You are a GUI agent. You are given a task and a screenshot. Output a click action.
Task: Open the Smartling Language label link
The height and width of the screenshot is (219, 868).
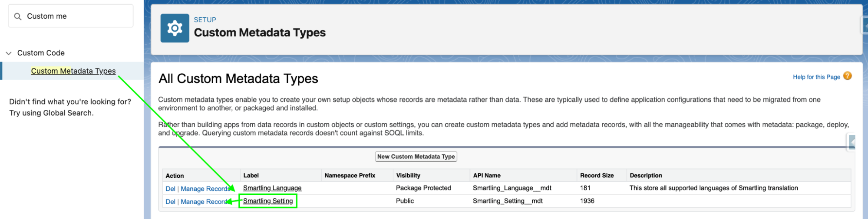coord(272,188)
